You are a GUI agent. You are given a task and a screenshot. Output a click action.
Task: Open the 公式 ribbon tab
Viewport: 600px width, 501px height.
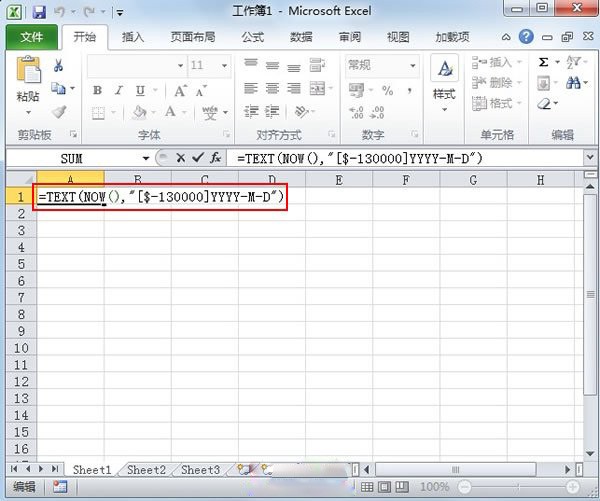tap(253, 37)
